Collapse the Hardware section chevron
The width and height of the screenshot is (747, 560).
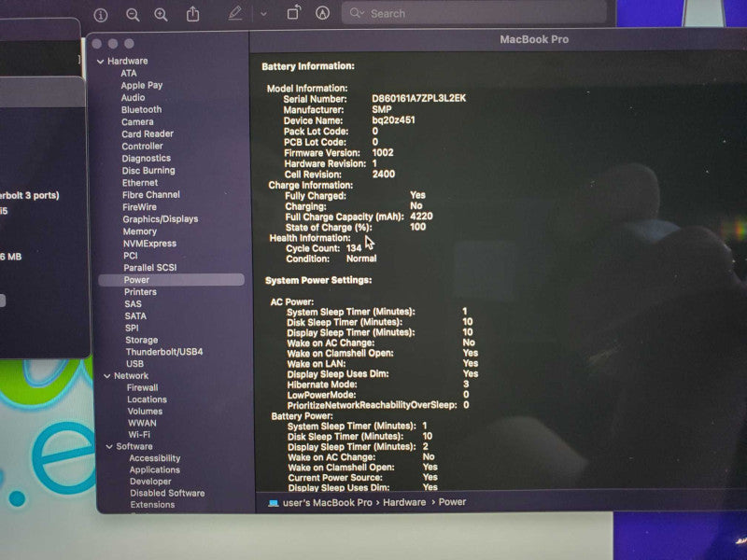(101, 62)
